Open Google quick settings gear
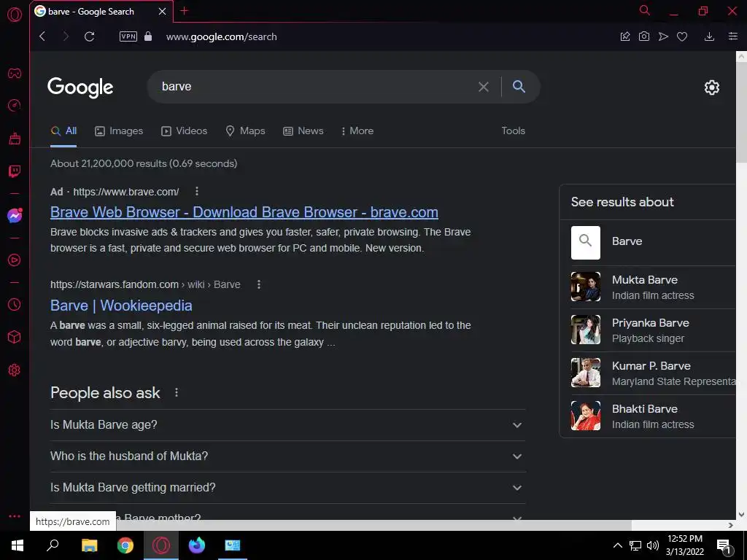This screenshot has height=560, width=747. (x=712, y=87)
